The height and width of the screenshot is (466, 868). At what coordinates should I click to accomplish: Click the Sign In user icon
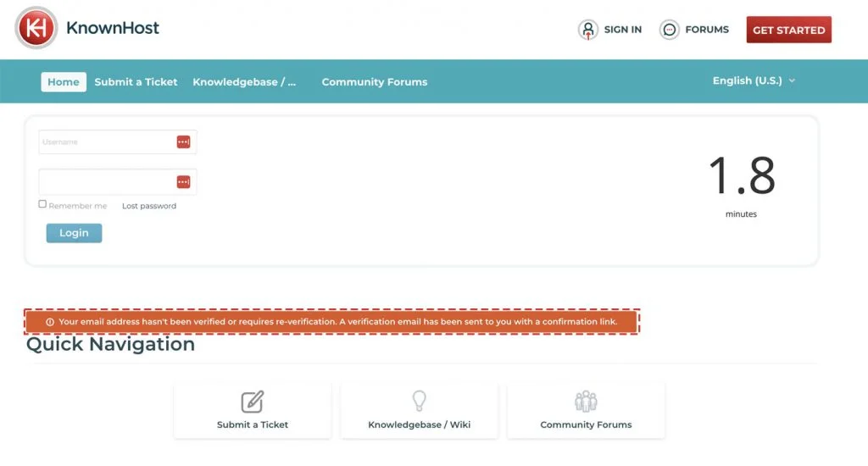coord(588,30)
